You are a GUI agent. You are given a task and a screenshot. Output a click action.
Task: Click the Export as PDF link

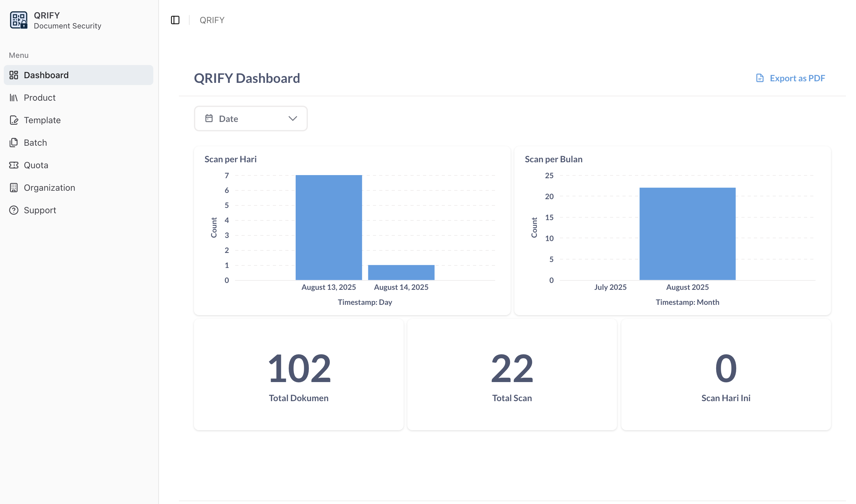tap(797, 78)
